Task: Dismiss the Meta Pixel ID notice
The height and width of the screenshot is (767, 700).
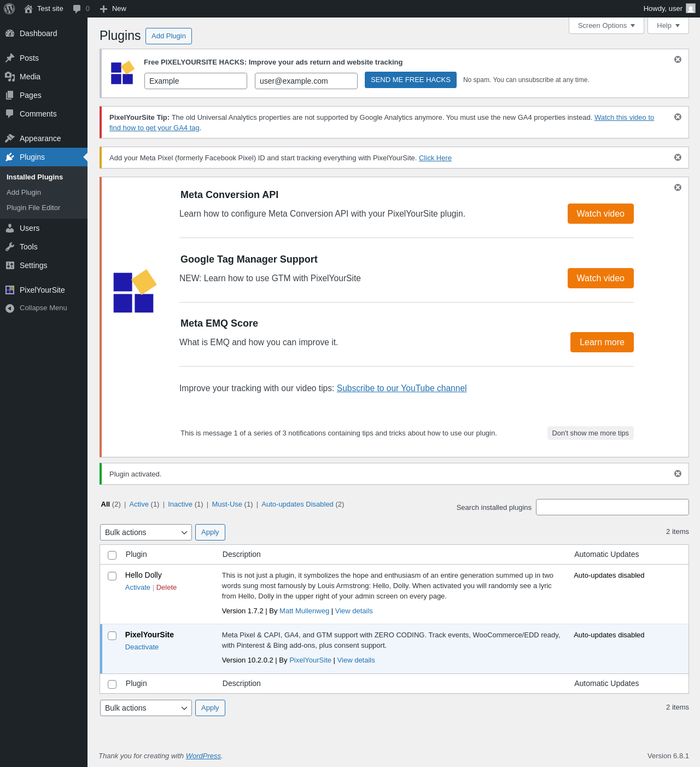Action: (x=678, y=158)
